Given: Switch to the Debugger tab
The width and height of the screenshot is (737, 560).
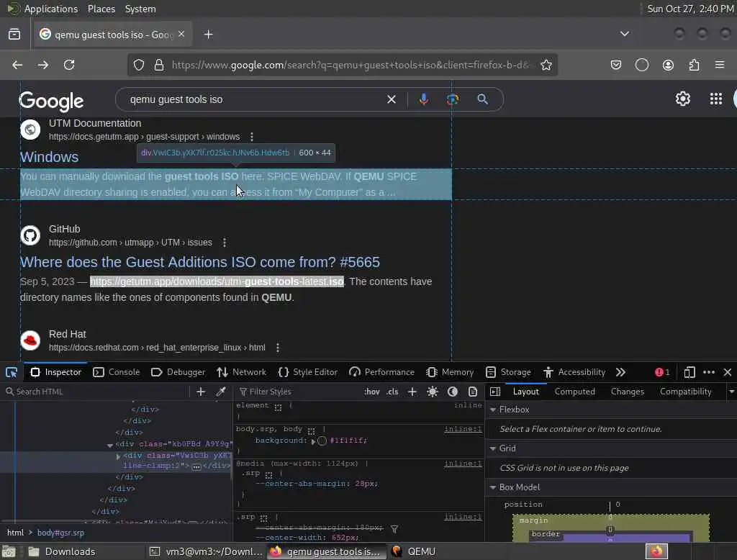Looking at the screenshot, I should tap(178, 372).
